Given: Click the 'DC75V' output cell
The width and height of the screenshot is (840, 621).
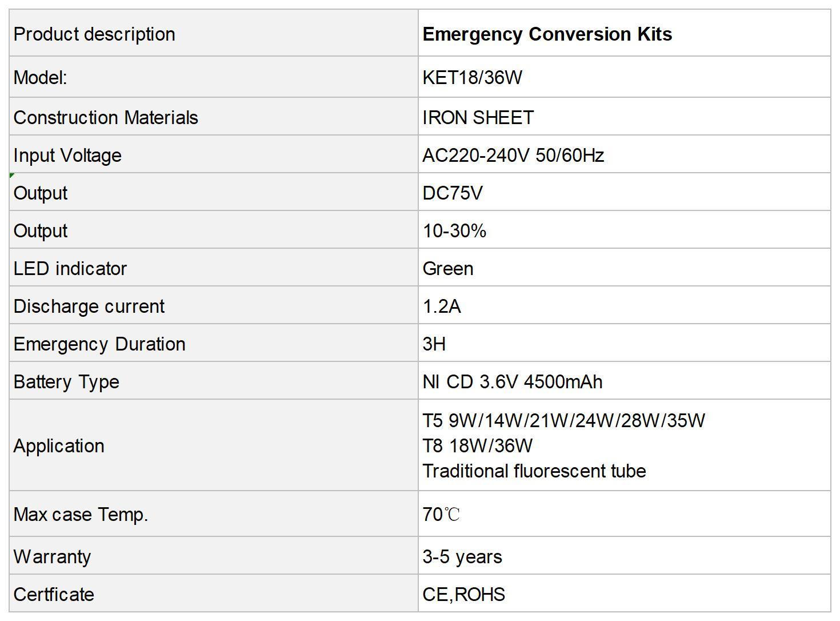Looking at the screenshot, I should click(624, 192).
